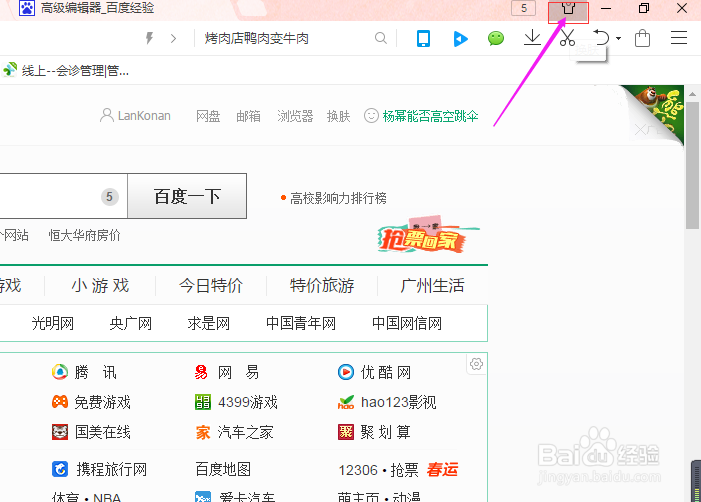Open the 百度地图 link

[x=223, y=469]
